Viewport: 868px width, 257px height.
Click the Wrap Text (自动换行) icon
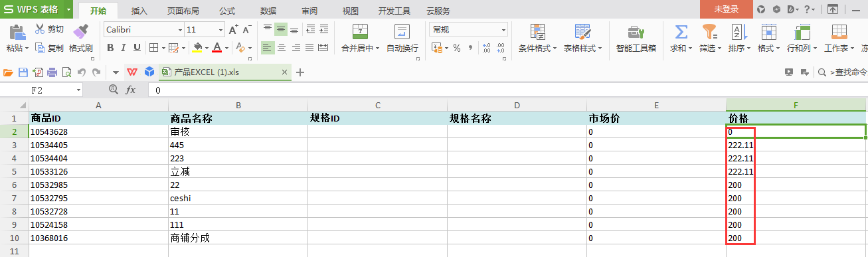[x=402, y=31]
